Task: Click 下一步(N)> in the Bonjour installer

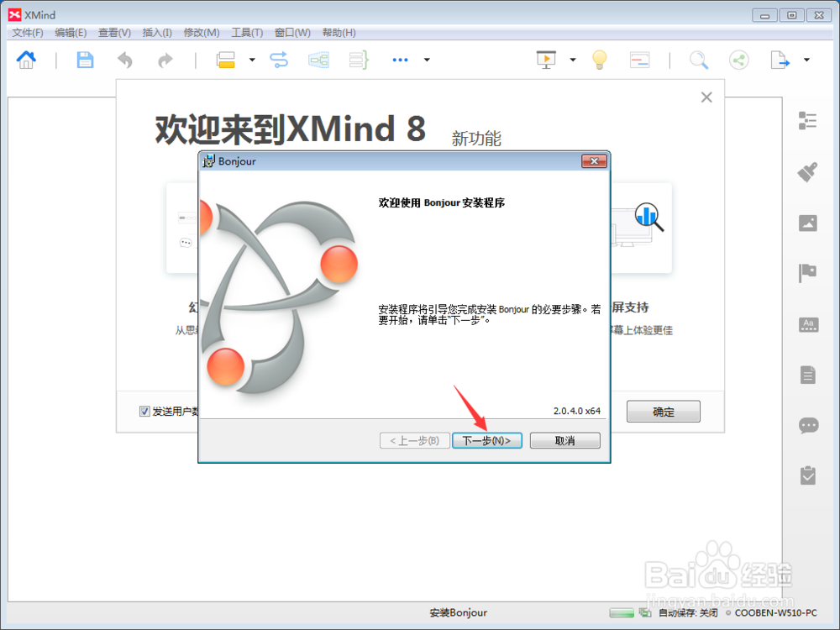Action: [x=487, y=440]
